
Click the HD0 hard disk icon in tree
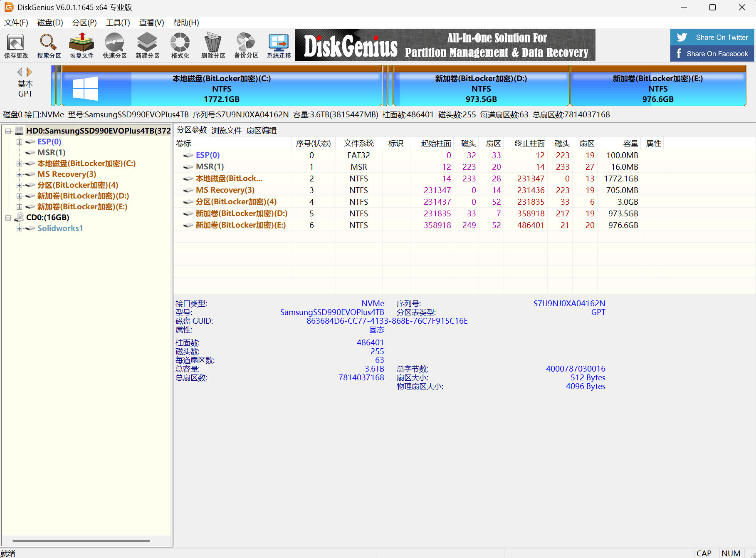19,131
